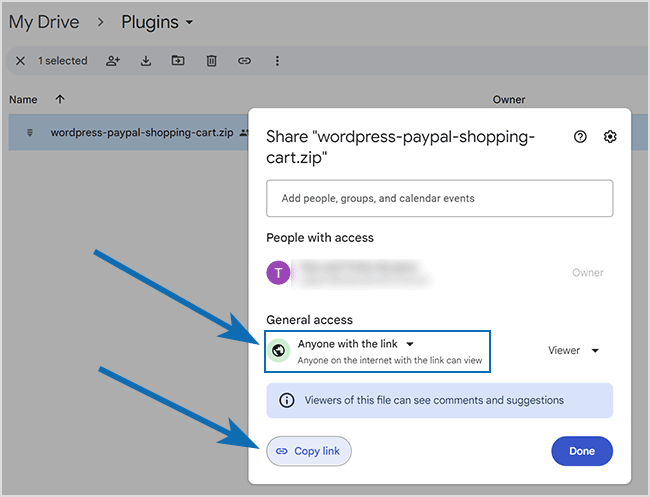Image resolution: width=650 pixels, height=497 pixels.
Task: Click the zip file type icon
Action: pos(30,133)
